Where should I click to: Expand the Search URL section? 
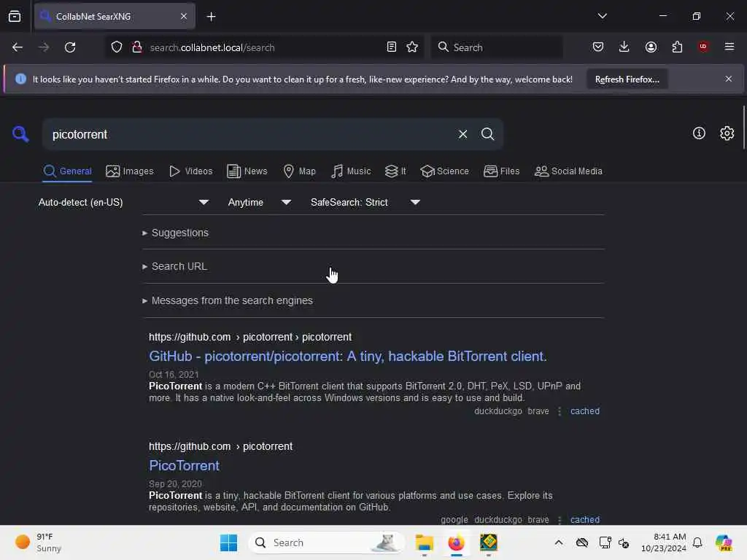pyautogui.click(x=175, y=267)
